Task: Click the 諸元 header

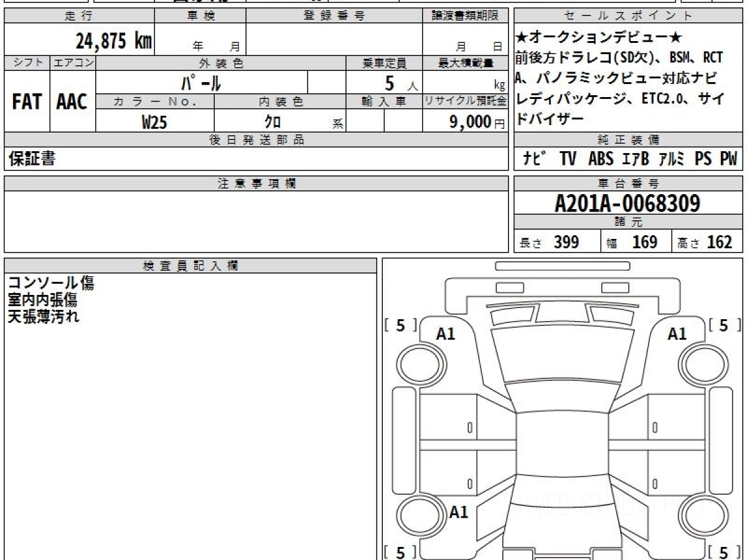Action: coord(629,223)
